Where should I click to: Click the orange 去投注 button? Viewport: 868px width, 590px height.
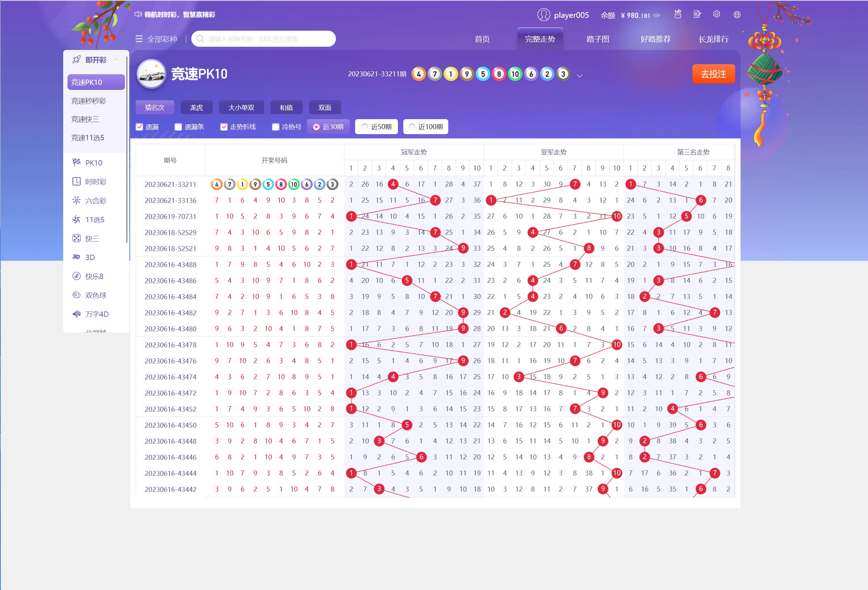pyautogui.click(x=713, y=74)
